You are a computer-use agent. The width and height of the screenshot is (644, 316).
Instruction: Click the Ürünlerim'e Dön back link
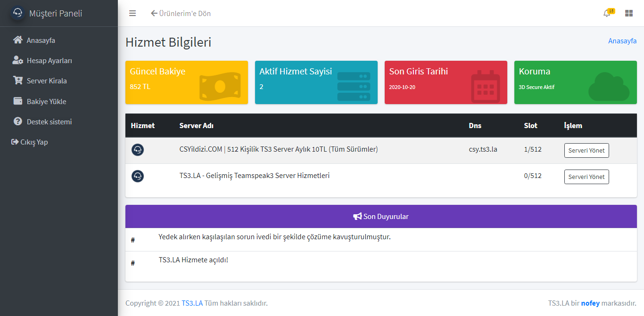click(x=181, y=13)
